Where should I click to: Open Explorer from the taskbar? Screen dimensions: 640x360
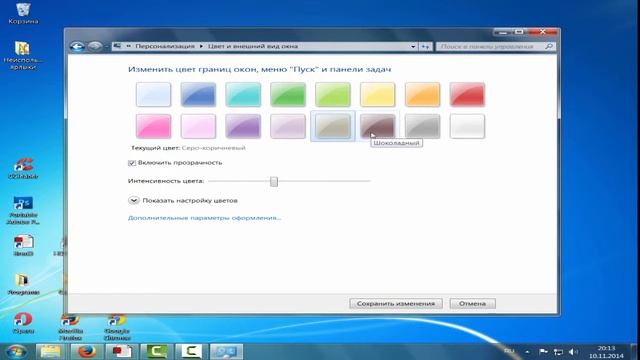point(51,351)
